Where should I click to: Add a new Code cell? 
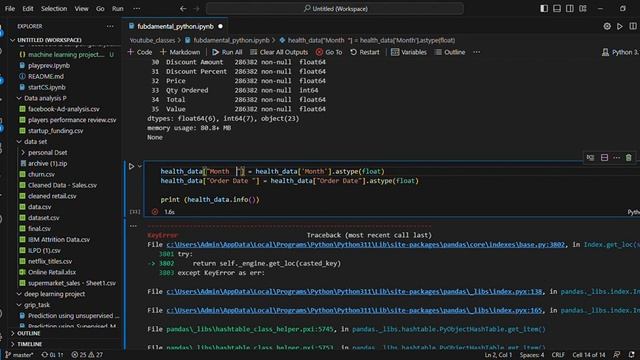click(140, 52)
